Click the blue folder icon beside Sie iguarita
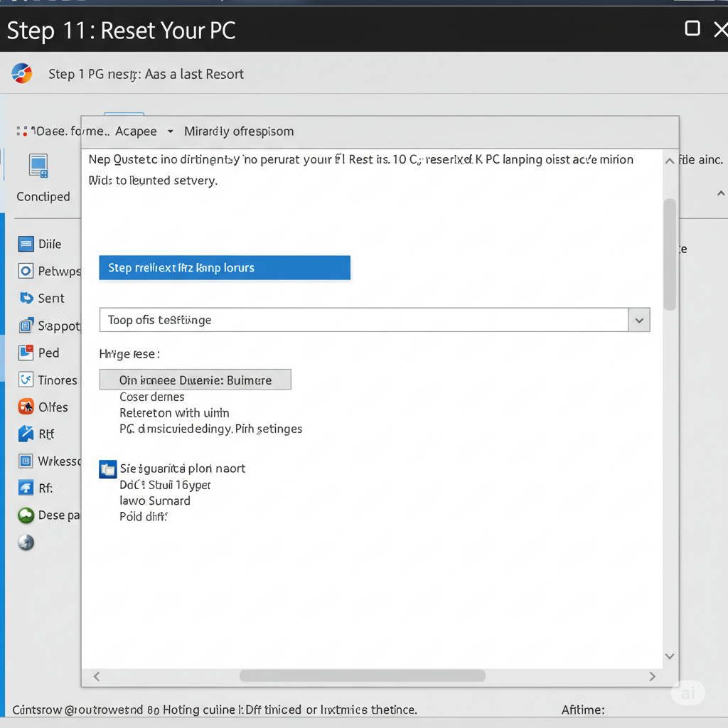 coord(108,469)
